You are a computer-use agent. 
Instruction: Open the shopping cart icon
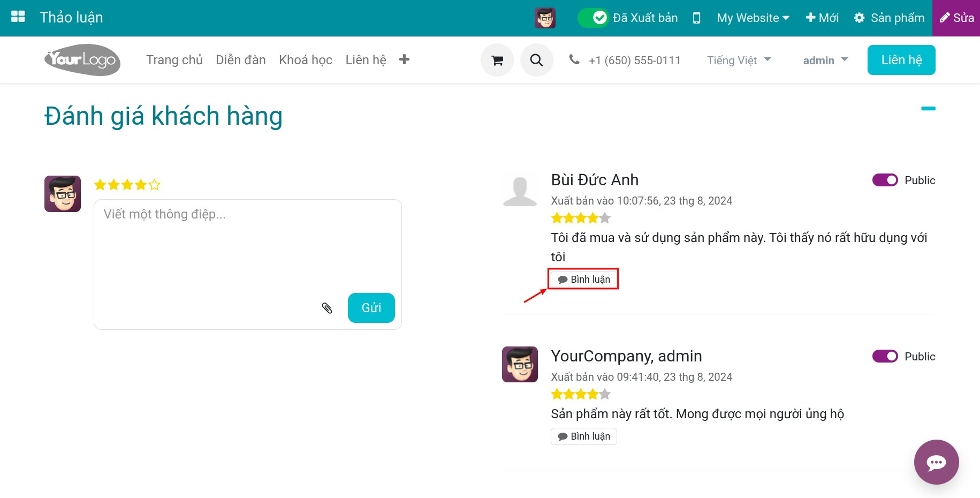(497, 60)
